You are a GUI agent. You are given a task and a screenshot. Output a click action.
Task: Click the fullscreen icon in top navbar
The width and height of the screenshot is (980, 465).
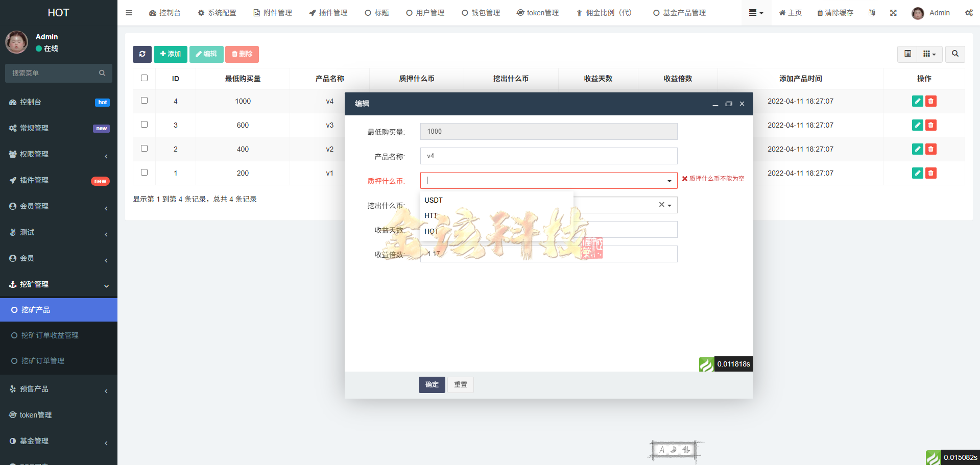pos(893,13)
